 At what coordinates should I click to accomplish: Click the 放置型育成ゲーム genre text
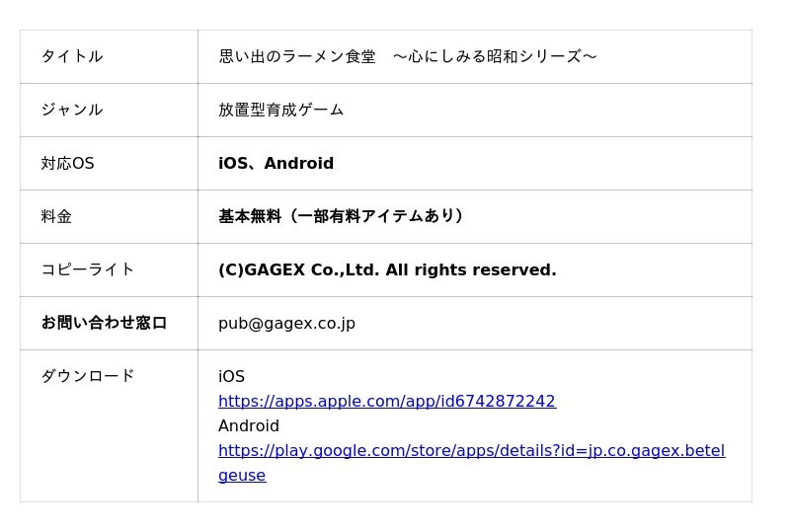pos(281,111)
